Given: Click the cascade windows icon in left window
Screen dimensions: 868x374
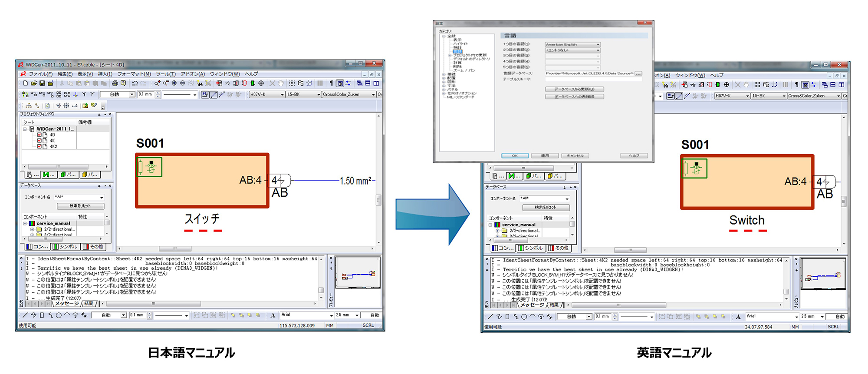Looking at the screenshot, I should click(x=359, y=83).
